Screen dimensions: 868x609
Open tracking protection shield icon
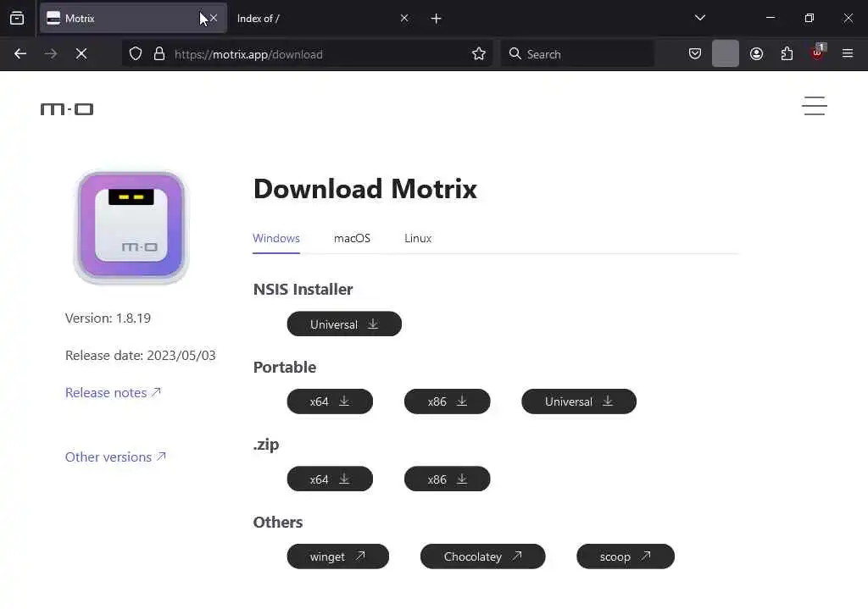tap(136, 53)
